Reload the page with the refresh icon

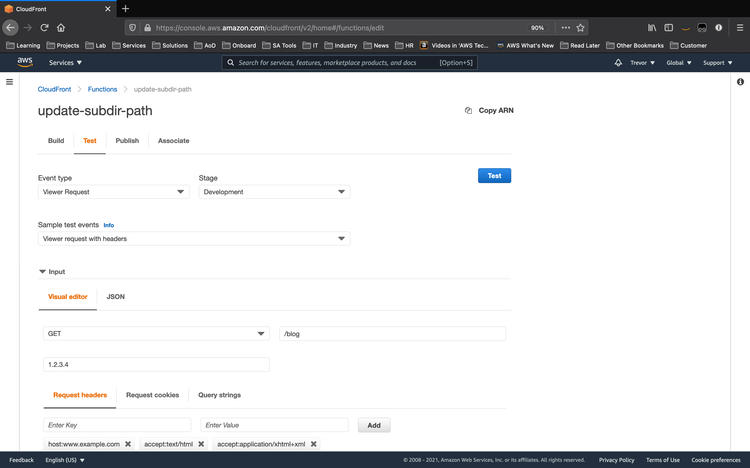pyautogui.click(x=44, y=28)
